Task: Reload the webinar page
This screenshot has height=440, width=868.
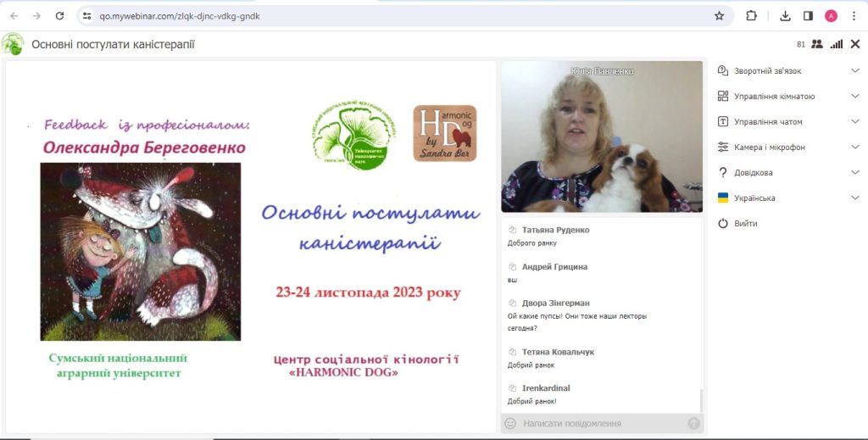Action: (x=59, y=15)
